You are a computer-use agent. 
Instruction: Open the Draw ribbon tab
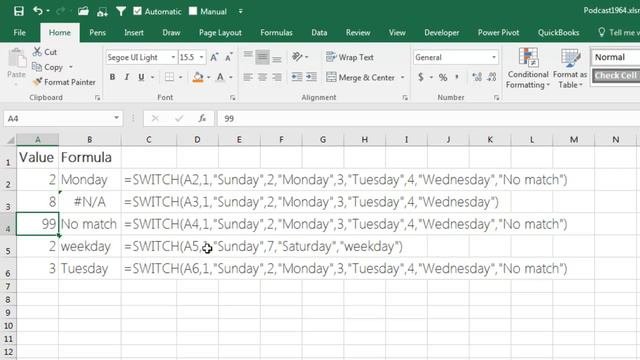point(171,33)
